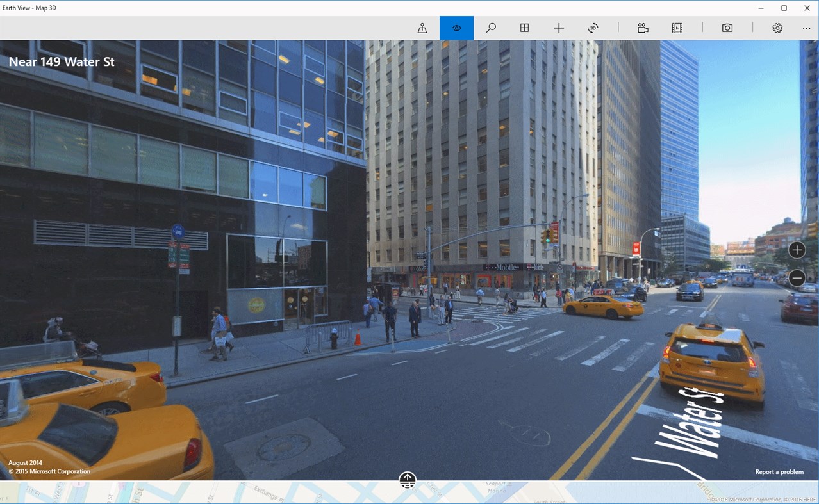Open the map views grid icon
819x504 pixels.
524,28
